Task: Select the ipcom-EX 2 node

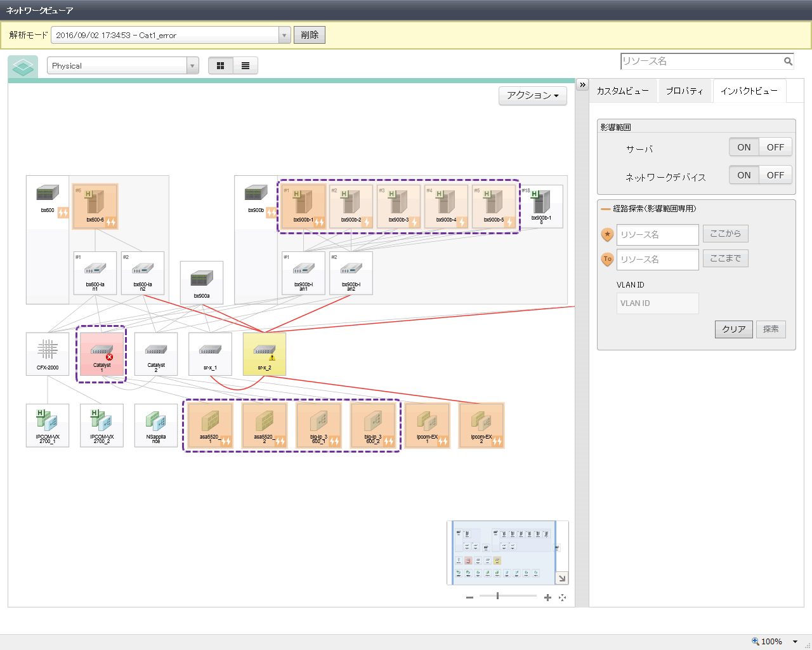Action: pyautogui.click(x=481, y=425)
